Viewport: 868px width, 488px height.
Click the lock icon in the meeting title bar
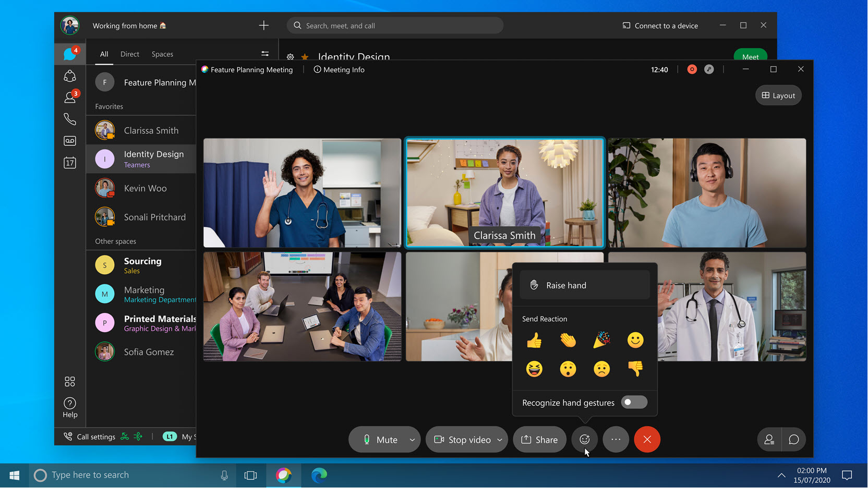pyautogui.click(x=709, y=69)
